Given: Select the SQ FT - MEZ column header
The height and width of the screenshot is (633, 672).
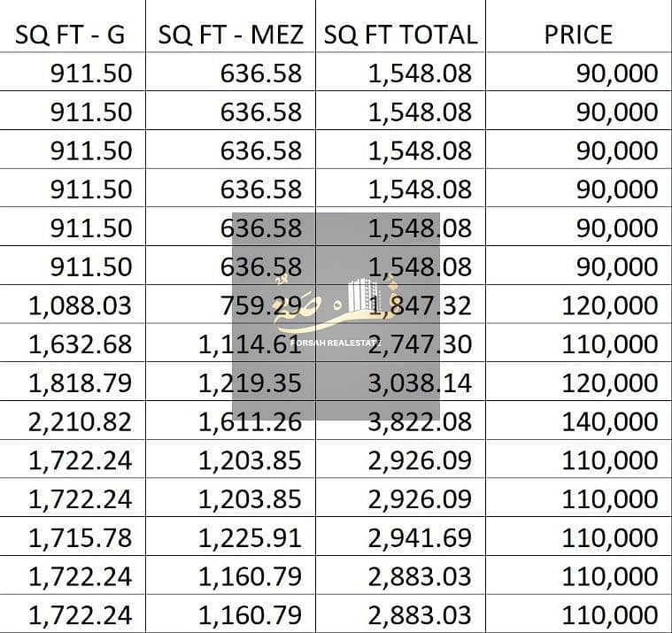Looking at the screenshot, I should [230, 27].
